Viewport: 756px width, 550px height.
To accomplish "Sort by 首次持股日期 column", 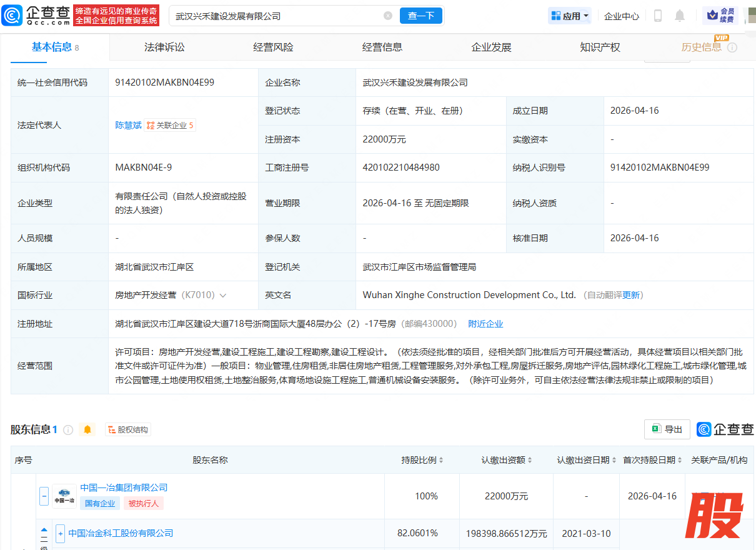I will [679, 460].
